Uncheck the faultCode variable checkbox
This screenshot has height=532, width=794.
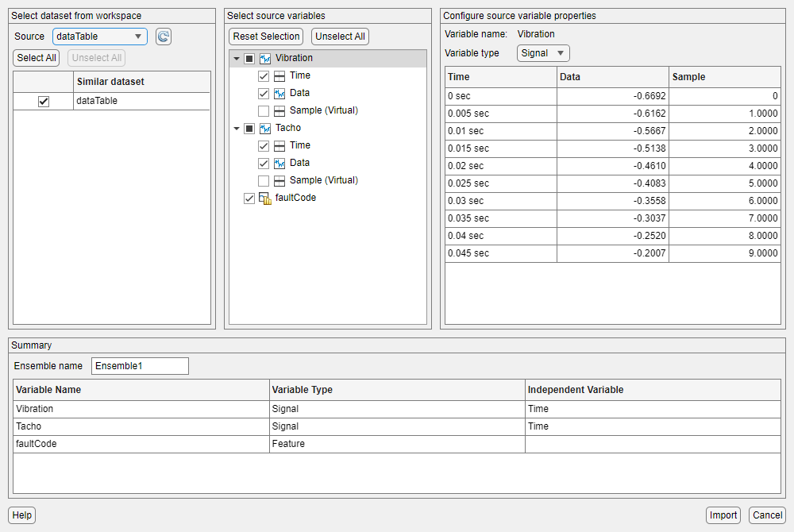coord(249,199)
